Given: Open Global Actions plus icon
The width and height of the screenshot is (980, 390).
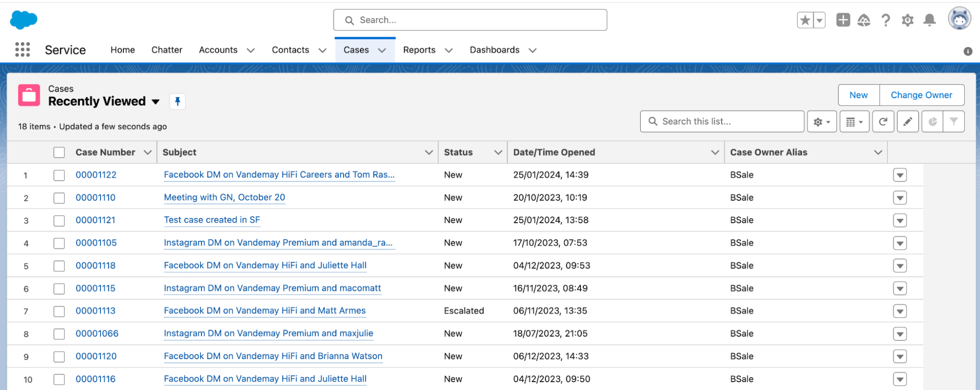Looking at the screenshot, I should pyautogui.click(x=843, y=20).
